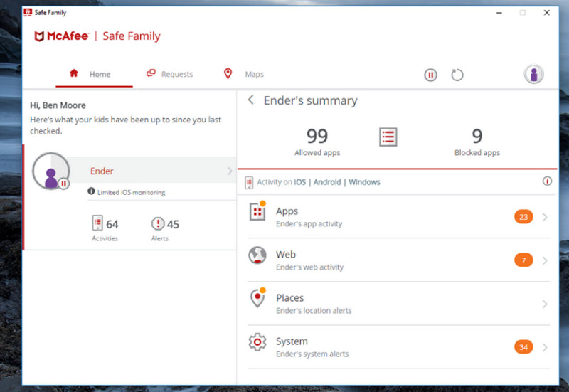Click the orange 7 badge on Web

tap(523, 260)
